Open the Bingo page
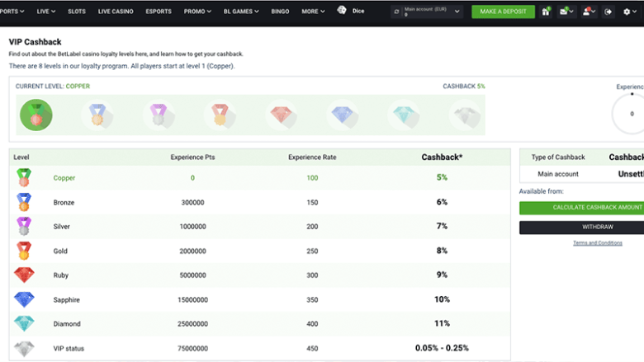This screenshot has height=362, width=644. point(280,12)
